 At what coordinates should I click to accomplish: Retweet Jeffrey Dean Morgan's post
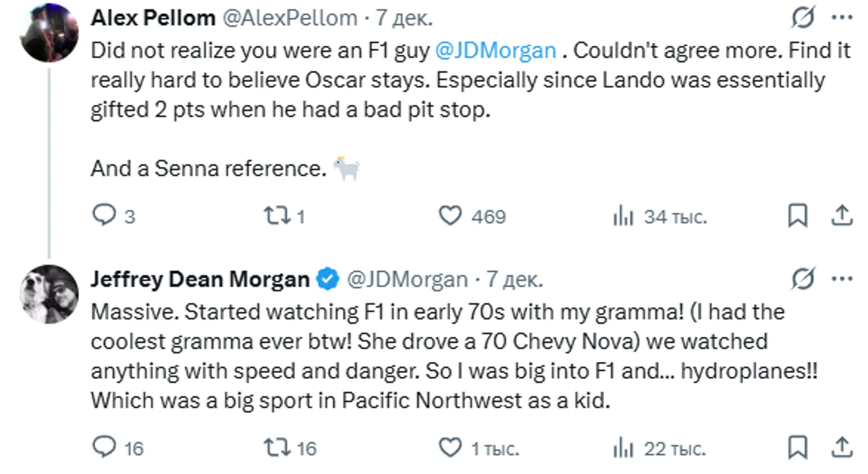pos(276,447)
